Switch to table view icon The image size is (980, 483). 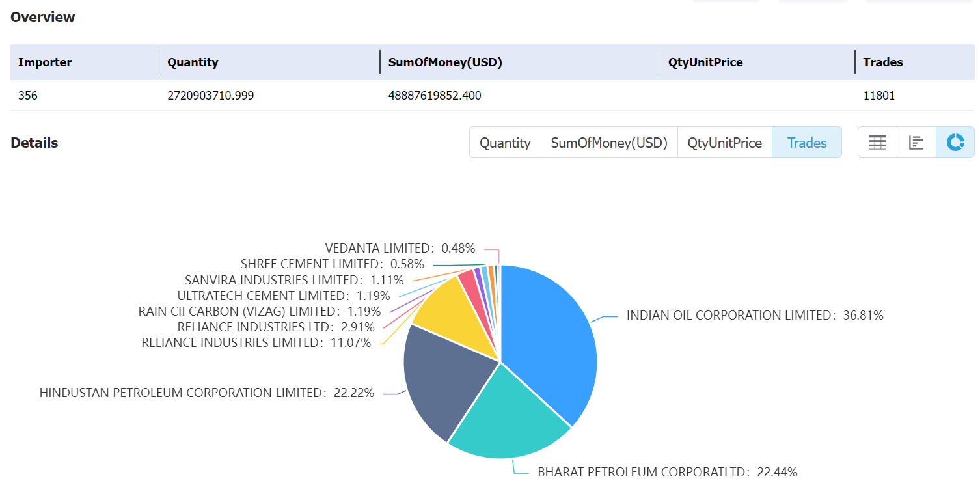coord(877,143)
